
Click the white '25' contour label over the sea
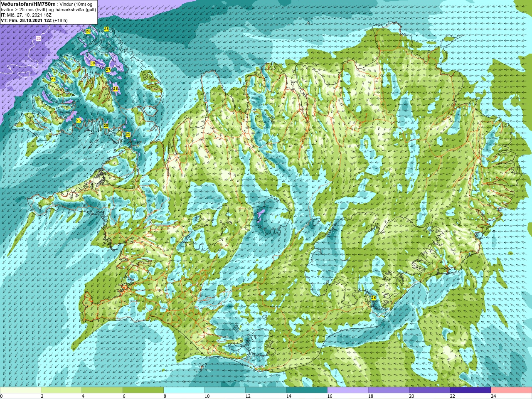click(x=39, y=38)
